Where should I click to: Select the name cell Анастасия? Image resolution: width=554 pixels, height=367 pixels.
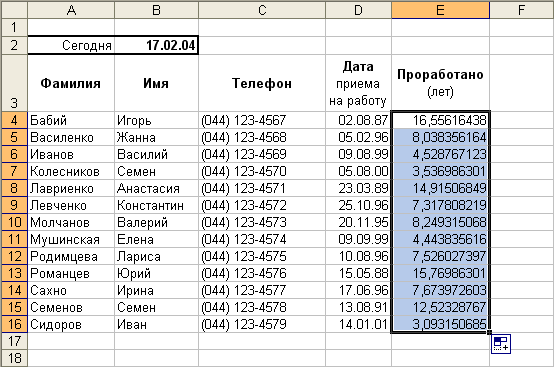pyautogui.click(x=157, y=188)
